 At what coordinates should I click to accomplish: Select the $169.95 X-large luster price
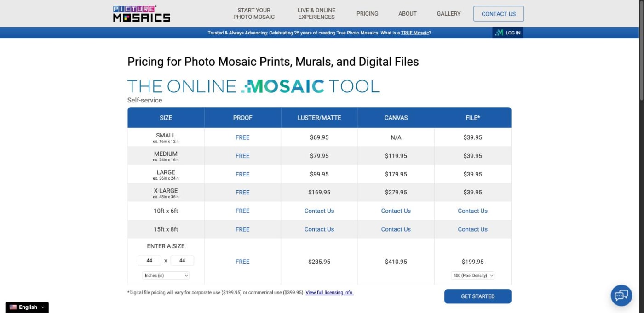point(319,193)
